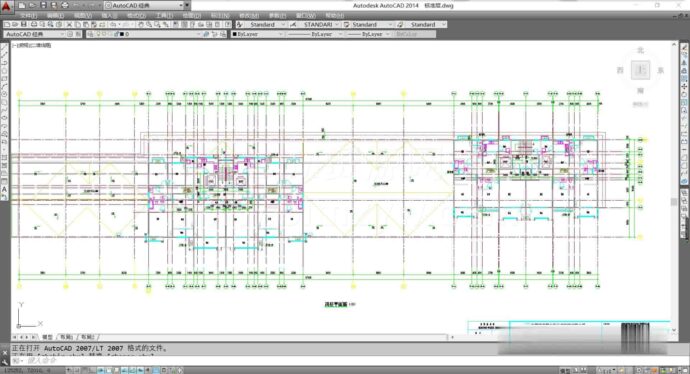Click the Save icon in quick access toolbar
Viewport: 690px width, 374px height.
tap(43, 5)
